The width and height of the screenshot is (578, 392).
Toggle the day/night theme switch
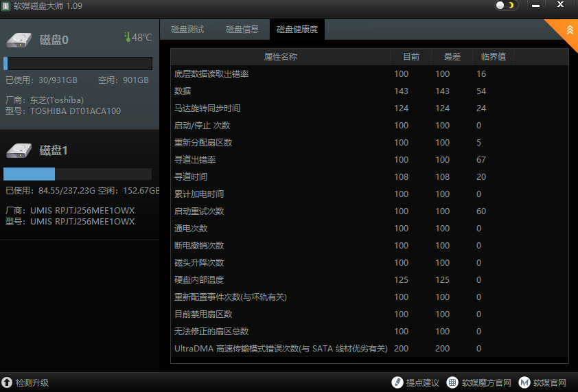(x=505, y=5)
